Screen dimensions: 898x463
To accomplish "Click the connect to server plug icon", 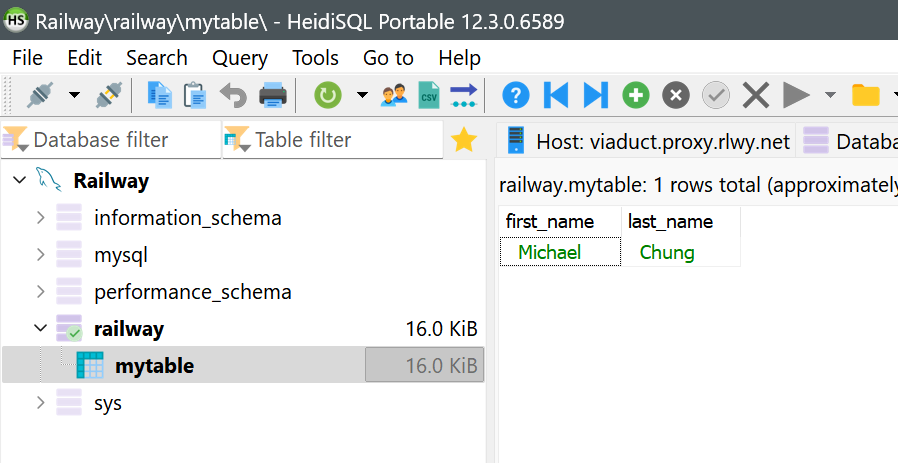I will click(x=41, y=95).
